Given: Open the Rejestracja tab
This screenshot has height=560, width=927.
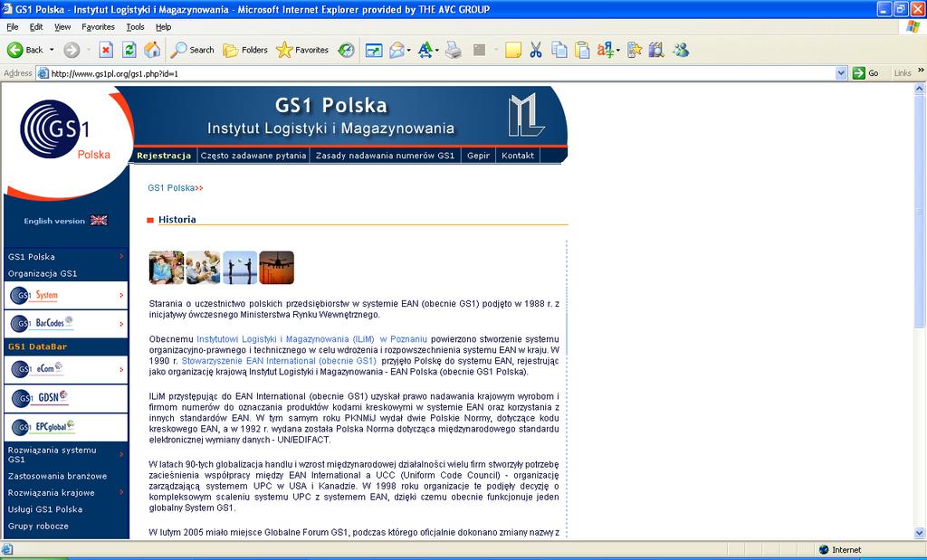Looking at the screenshot, I should click(164, 156).
